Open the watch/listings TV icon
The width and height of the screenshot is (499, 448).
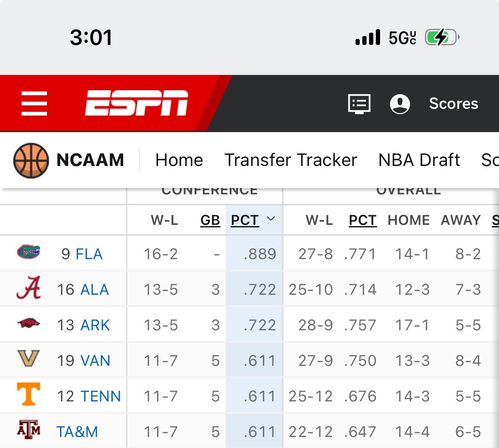click(359, 104)
